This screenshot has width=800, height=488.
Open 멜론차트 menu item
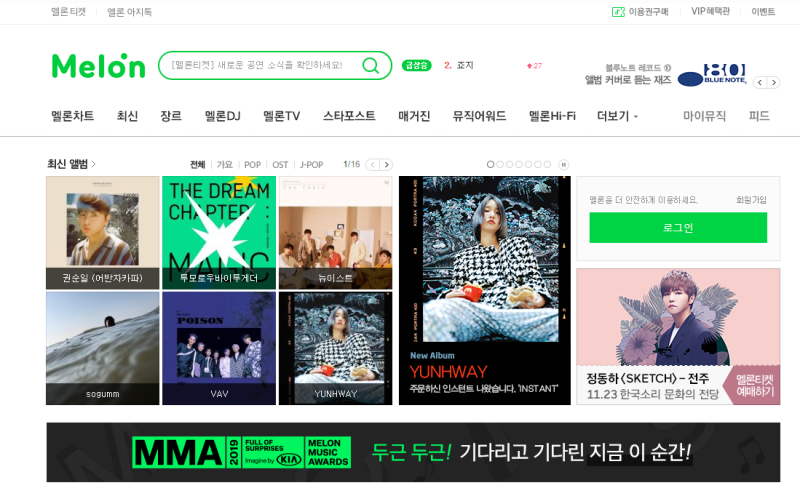tap(72, 116)
